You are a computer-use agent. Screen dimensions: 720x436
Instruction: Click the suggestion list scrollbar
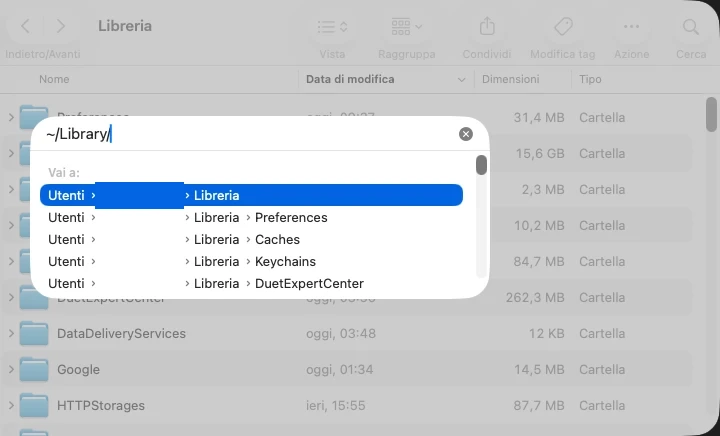(481, 165)
